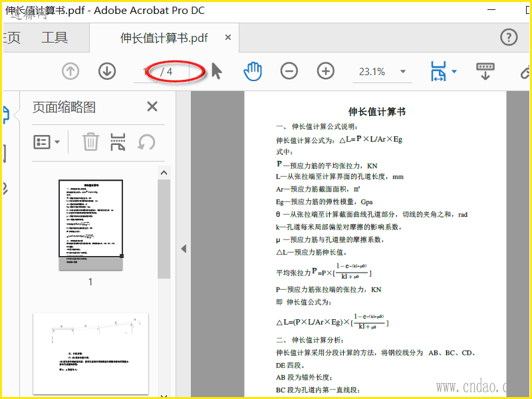Click the 23.1% zoom value field

372,72
